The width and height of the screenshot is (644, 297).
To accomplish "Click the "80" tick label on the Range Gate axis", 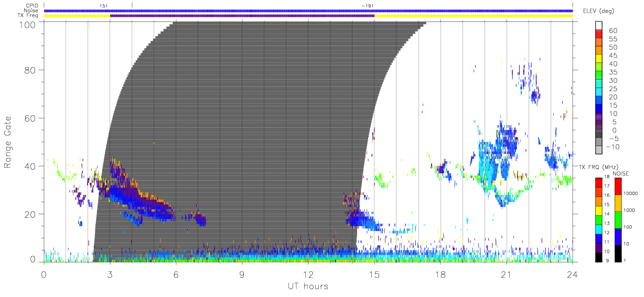I will coord(30,70).
